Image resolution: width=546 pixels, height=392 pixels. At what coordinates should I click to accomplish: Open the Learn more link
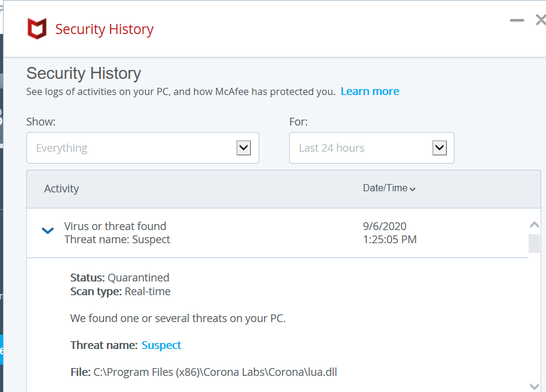point(370,91)
